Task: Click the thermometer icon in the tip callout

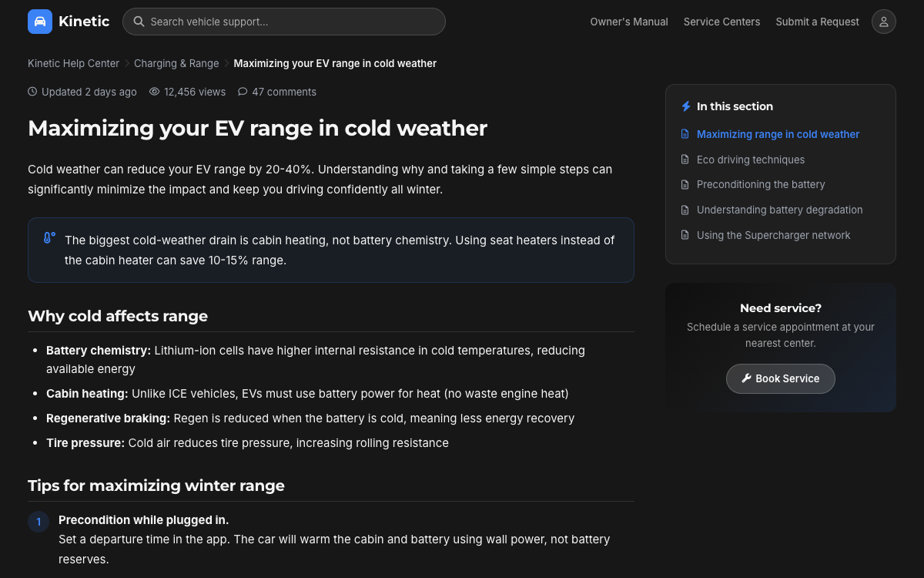Action: coord(49,238)
